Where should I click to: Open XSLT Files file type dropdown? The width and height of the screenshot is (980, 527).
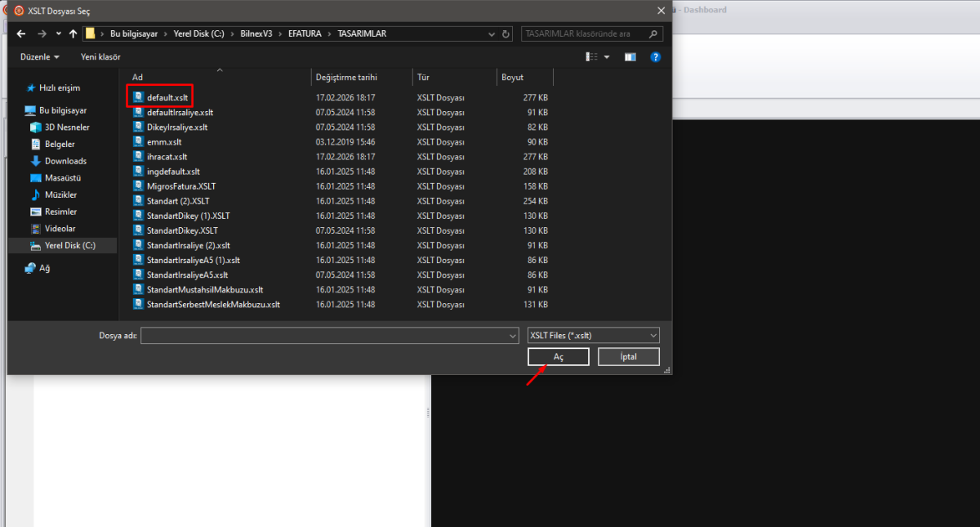pyautogui.click(x=594, y=336)
